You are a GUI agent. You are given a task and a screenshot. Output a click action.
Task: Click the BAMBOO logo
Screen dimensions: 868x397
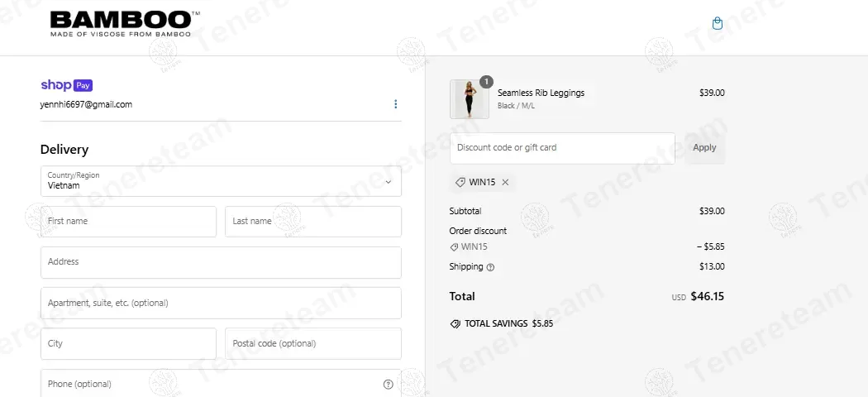(125, 24)
